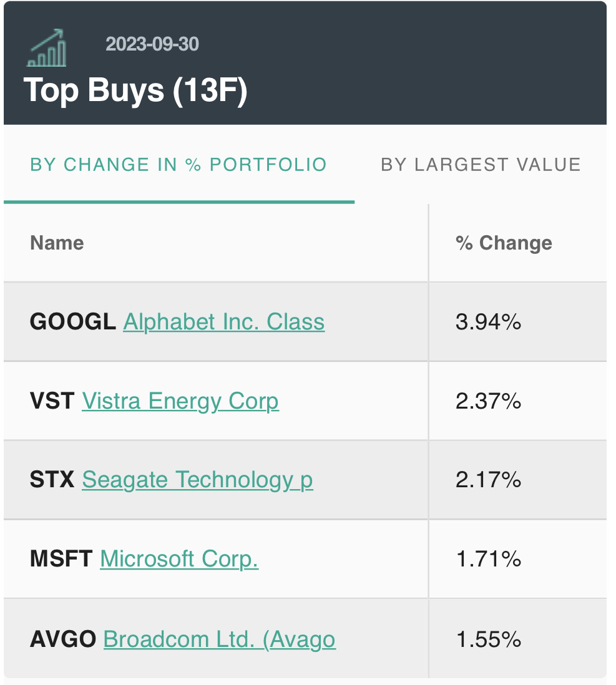This screenshot has height=685, width=616.
Task: Click the VST ticker symbol
Action: tap(52, 401)
